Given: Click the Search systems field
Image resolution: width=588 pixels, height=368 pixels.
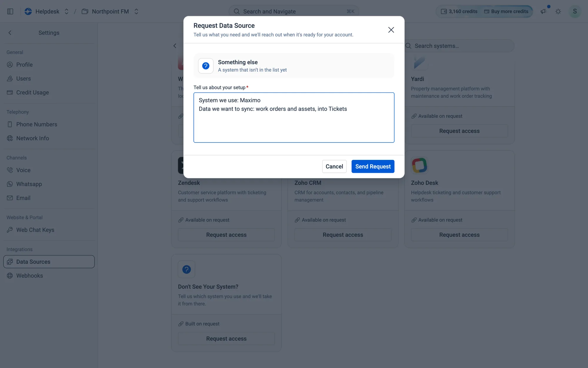Looking at the screenshot, I should tap(460, 46).
